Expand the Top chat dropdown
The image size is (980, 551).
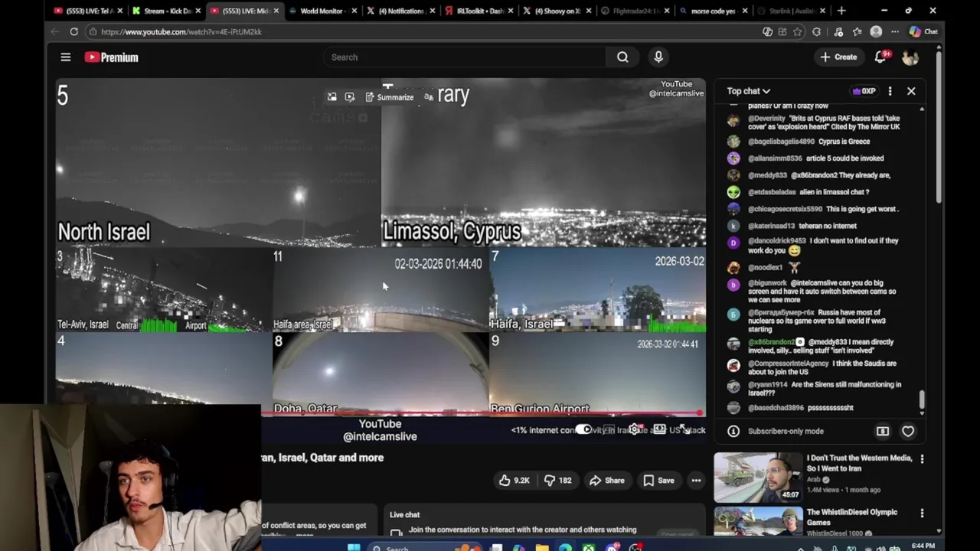748,91
